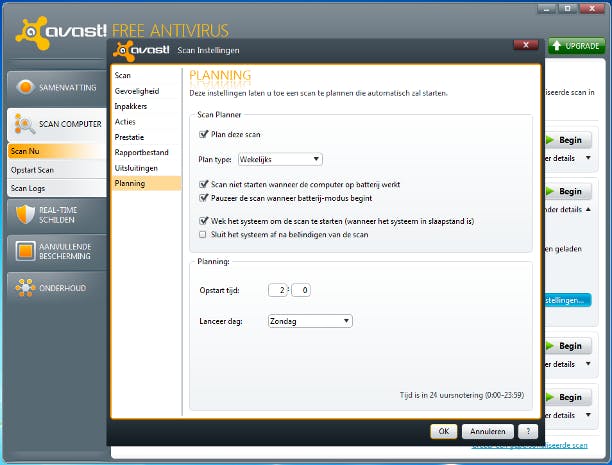The width and height of the screenshot is (612, 465).
Task: Click the Annuleren button
Action: (x=488, y=431)
